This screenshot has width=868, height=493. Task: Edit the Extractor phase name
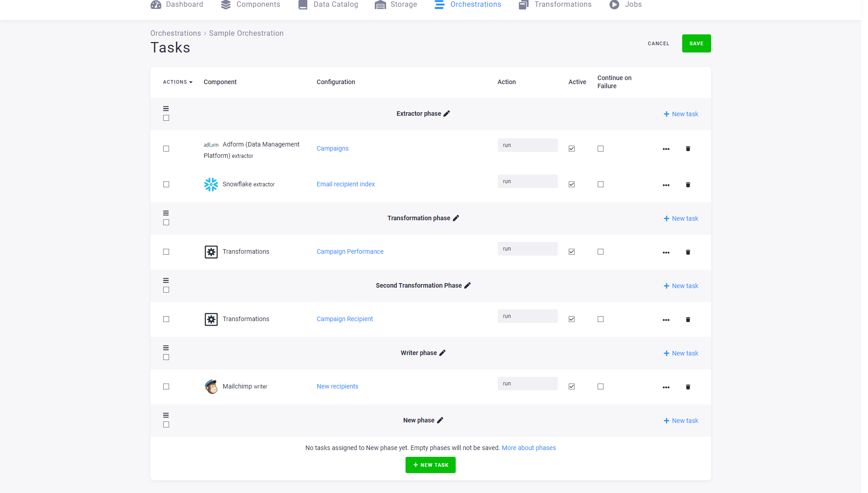(x=447, y=114)
